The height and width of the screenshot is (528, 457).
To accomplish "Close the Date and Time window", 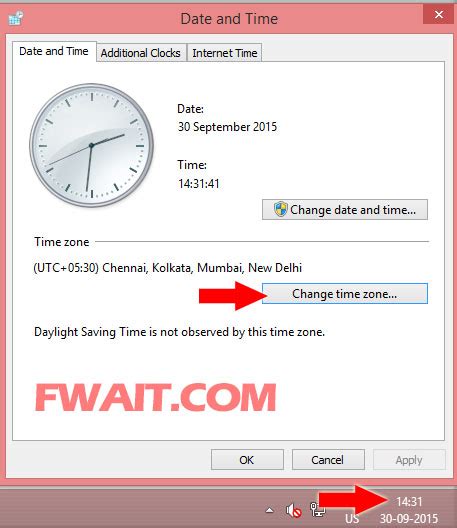I will coord(438,14).
